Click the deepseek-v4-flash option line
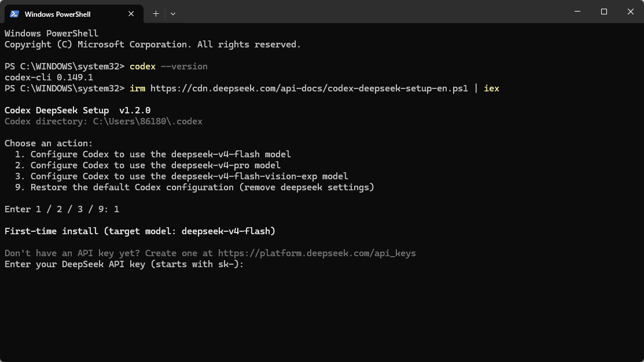 click(x=153, y=154)
